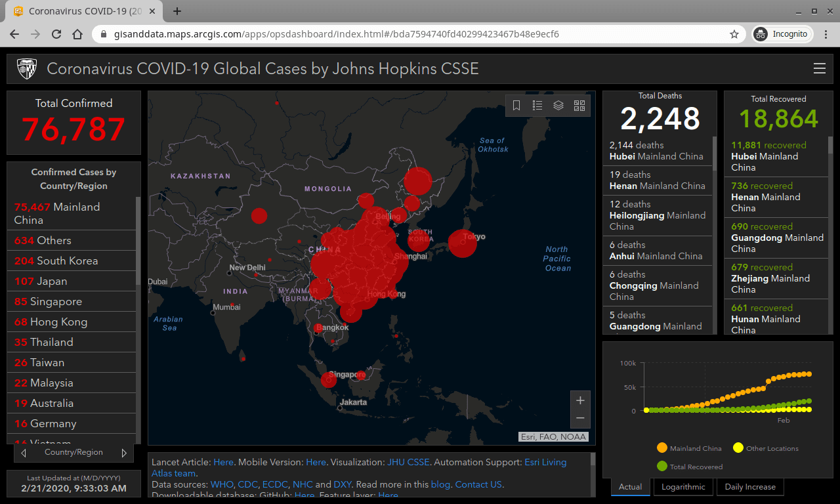Zoom in on the map
Viewport: 840px width, 504px height.
[580, 400]
